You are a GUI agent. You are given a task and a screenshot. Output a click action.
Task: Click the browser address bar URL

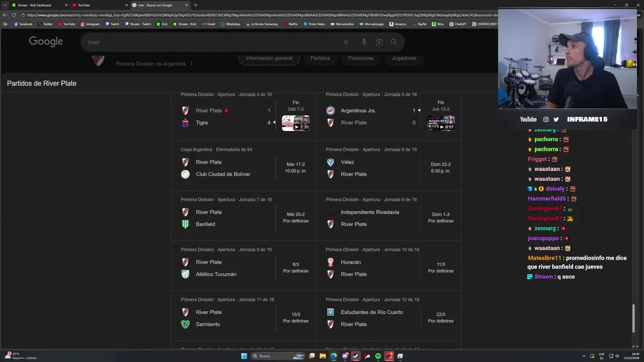coord(262,15)
